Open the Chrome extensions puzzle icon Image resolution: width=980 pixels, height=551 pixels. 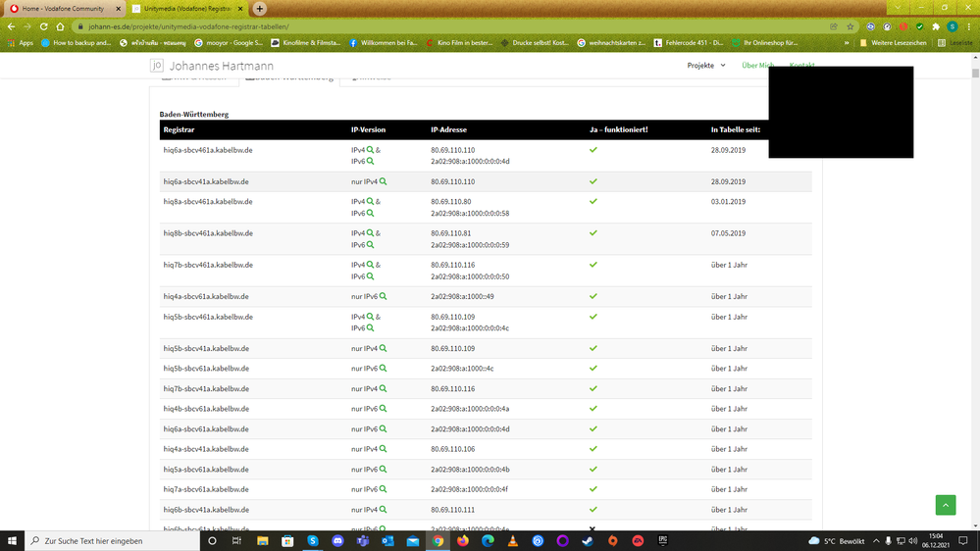936,26
